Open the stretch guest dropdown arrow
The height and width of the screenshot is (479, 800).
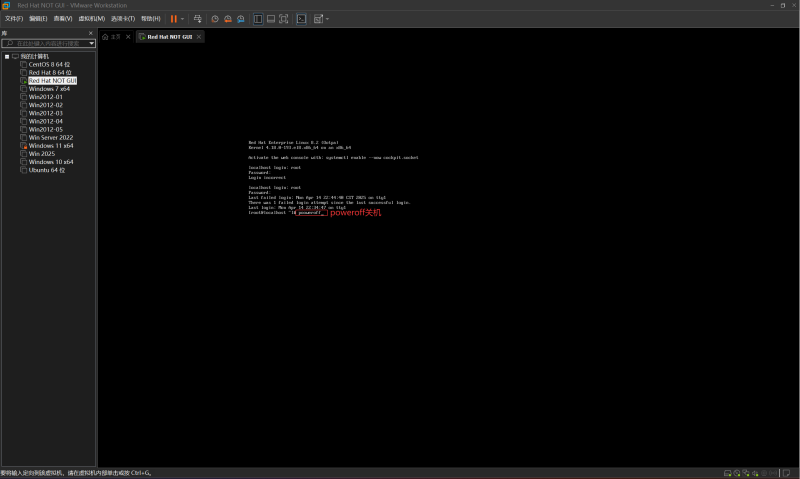327,19
